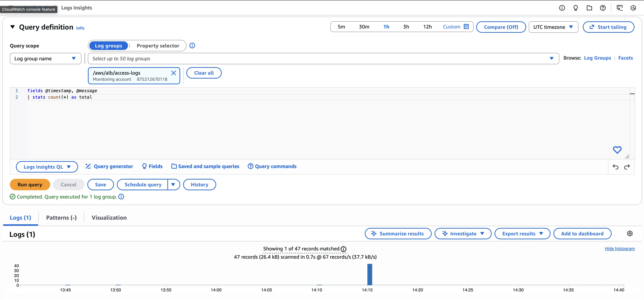Click the info icon beside Property selector
The width and height of the screenshot is (644, 300).
[192, 45]
